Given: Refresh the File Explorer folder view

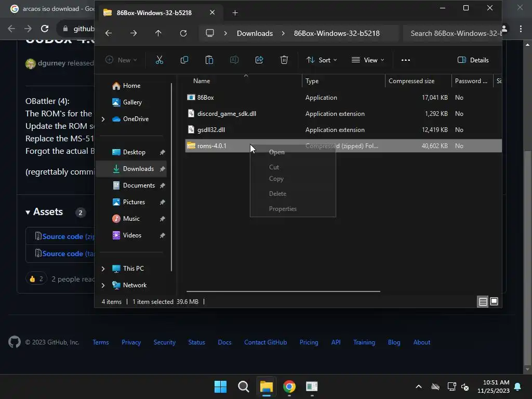Looking at the screenshot, I should 183,33.
